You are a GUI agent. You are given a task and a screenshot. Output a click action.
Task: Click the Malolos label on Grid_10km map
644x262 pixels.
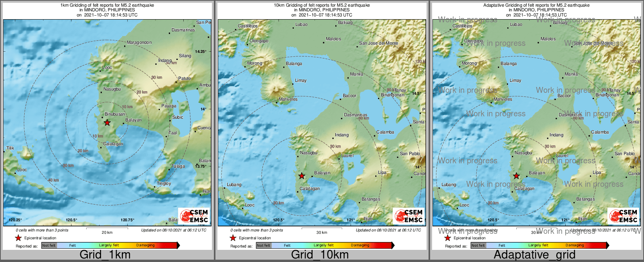click(333, 39)
